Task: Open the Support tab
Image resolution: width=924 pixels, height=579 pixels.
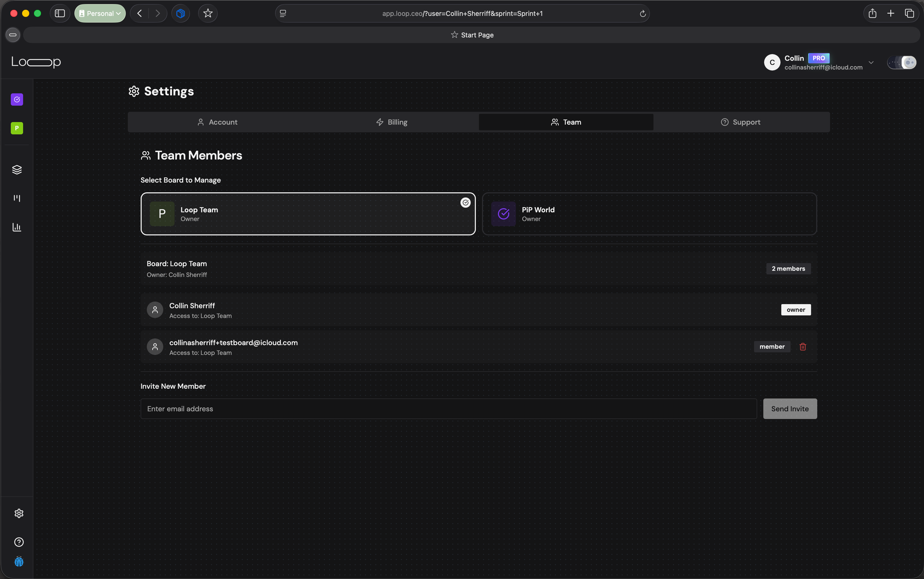Action: coord(740,122)
